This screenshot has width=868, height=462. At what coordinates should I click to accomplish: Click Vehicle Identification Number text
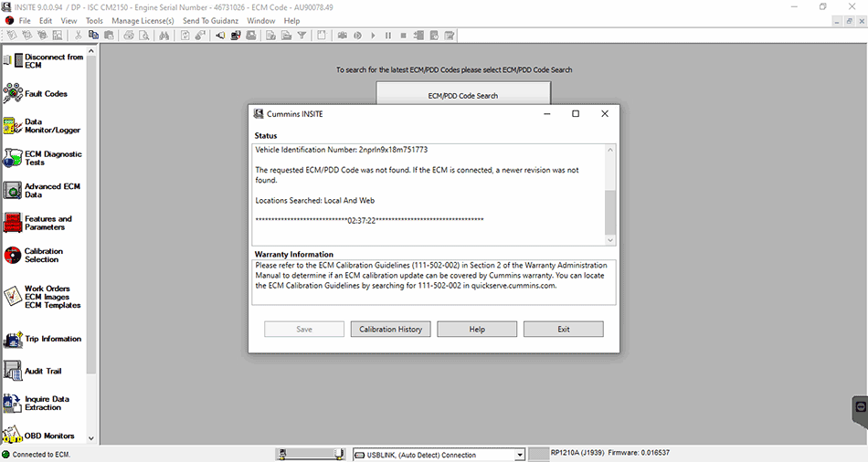pos(341,150)
